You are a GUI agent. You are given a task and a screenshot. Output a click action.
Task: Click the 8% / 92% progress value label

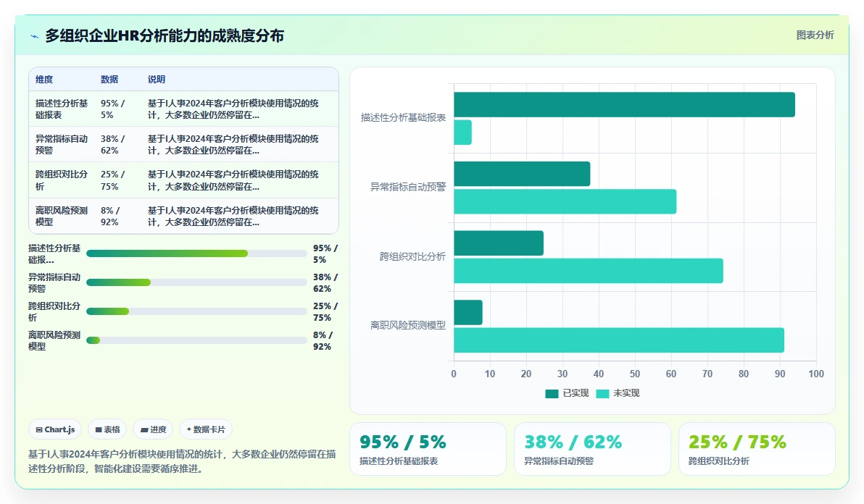tap(323, 340)
